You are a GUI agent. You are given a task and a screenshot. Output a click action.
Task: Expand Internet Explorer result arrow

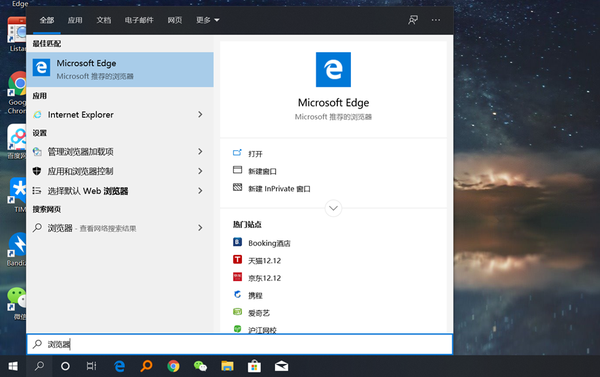200,114
